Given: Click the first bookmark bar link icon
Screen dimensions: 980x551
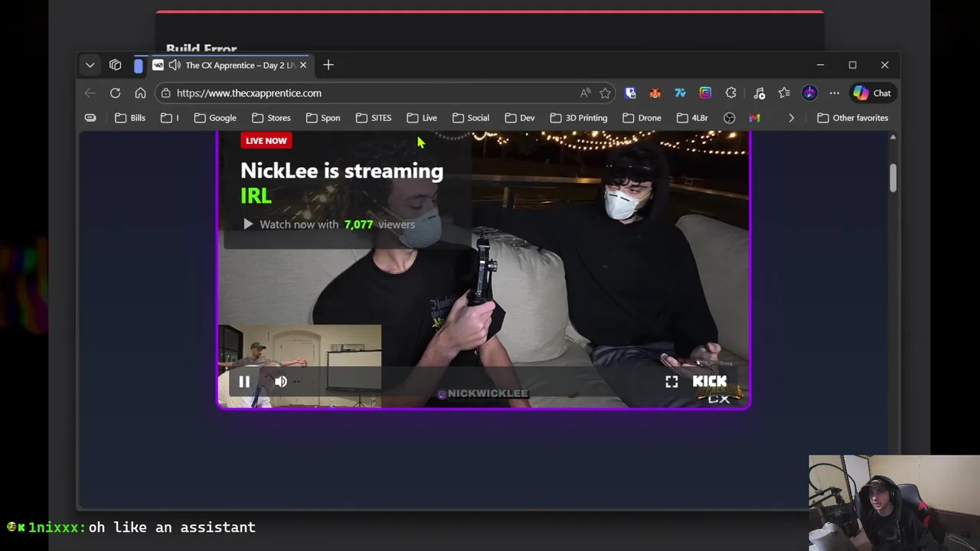Looking at the screenshot, I should click(x=90, y=118).
